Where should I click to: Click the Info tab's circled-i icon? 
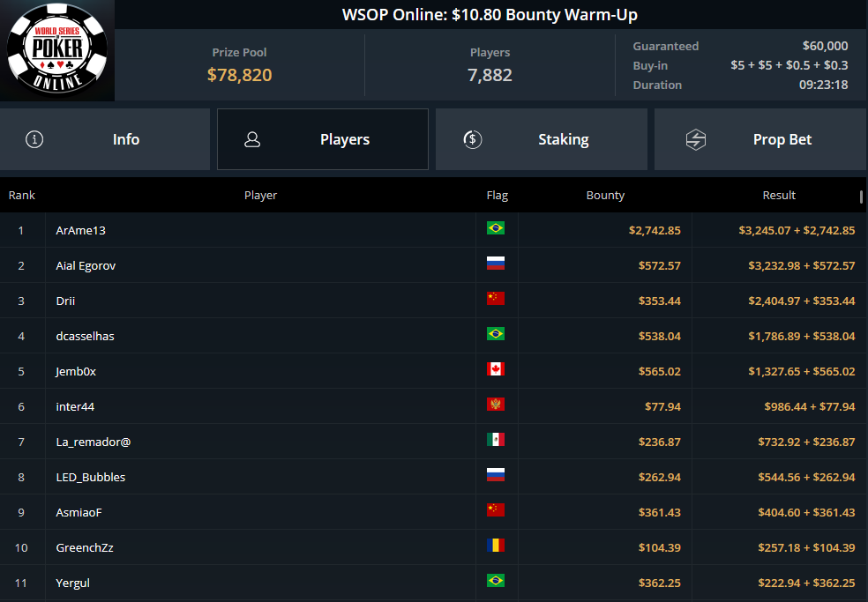point(34,139)
